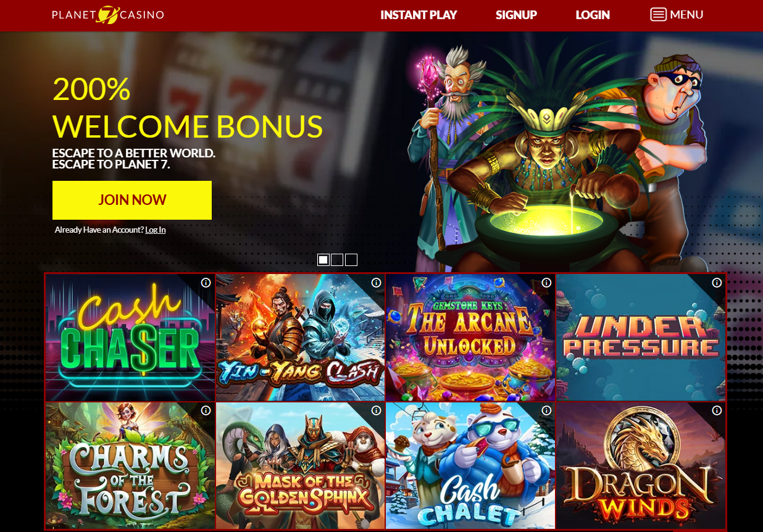Click the info icon on Cash Chaser
This screenshot has height=532, width=763.
coord(206,283)
